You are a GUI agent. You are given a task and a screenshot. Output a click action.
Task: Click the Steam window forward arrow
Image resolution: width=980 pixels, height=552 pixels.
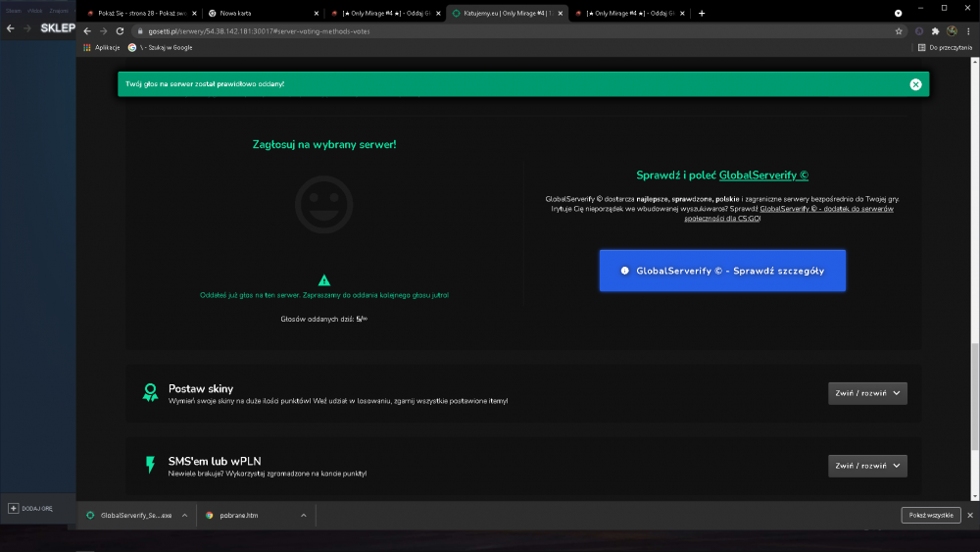tap(26, 28)
